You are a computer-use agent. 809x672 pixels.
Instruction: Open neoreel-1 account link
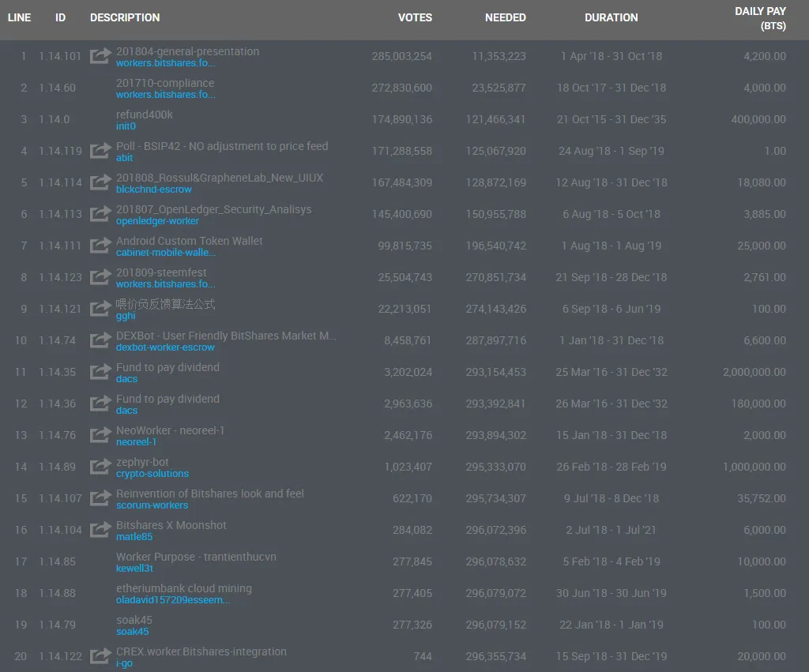coord(136,442)
